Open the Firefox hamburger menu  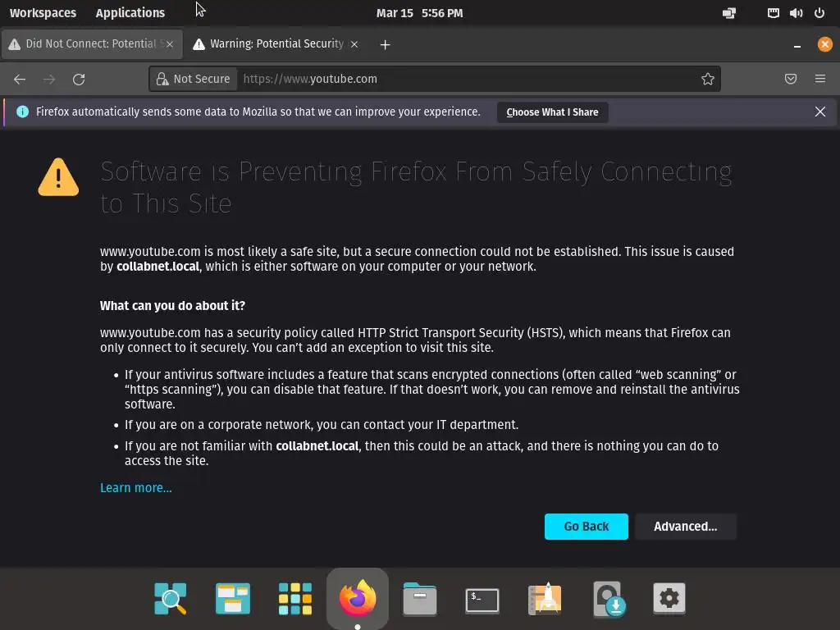pos(820,79)
